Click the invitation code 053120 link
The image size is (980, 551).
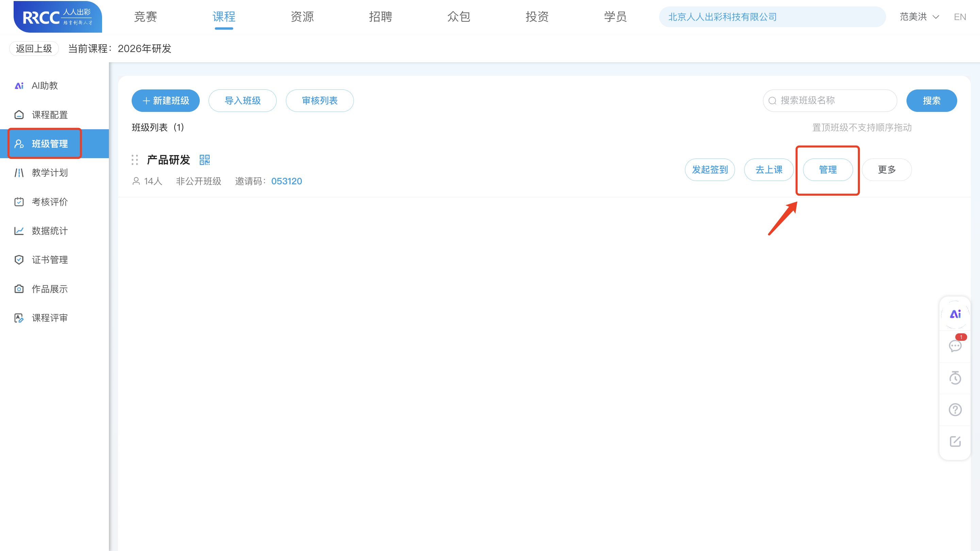287,181
